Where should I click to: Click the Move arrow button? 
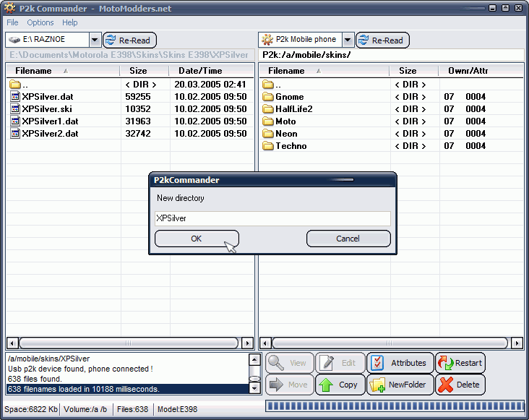click(290, 385)
